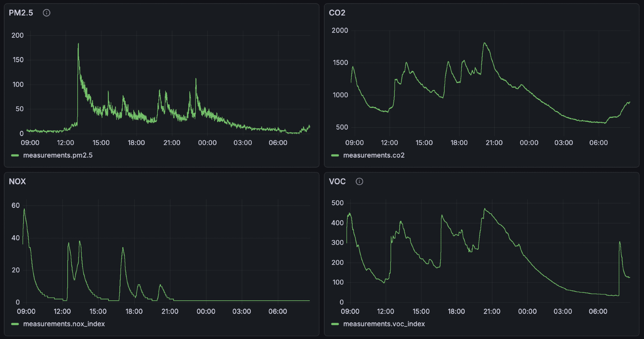
Task: Click the CO2 peak just after 20:00
Action: (x=484, y=43)
